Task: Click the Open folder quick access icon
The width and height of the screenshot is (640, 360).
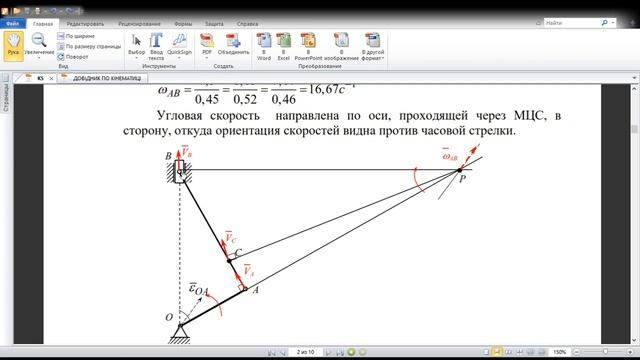Action: [17, 11]
